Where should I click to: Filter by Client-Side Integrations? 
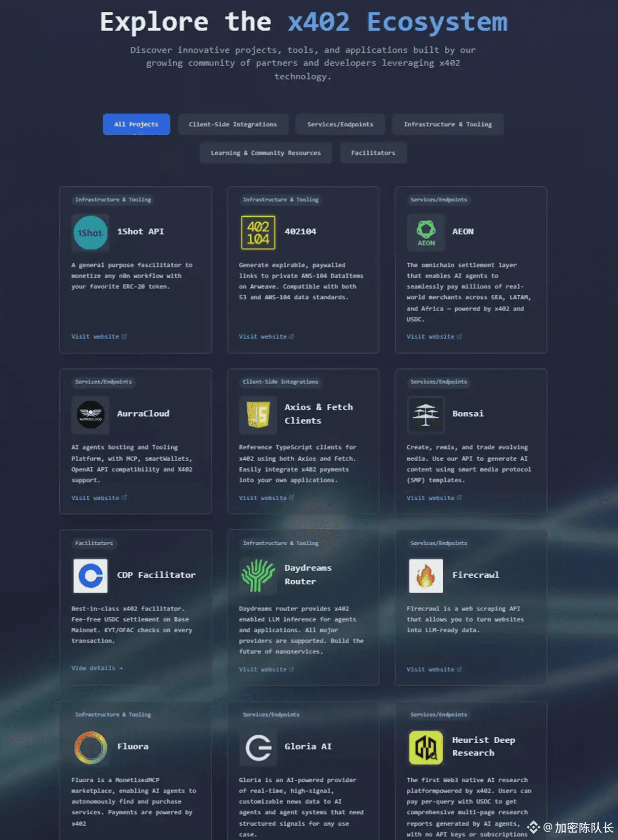pyautogui.click(x=233, y=124)
